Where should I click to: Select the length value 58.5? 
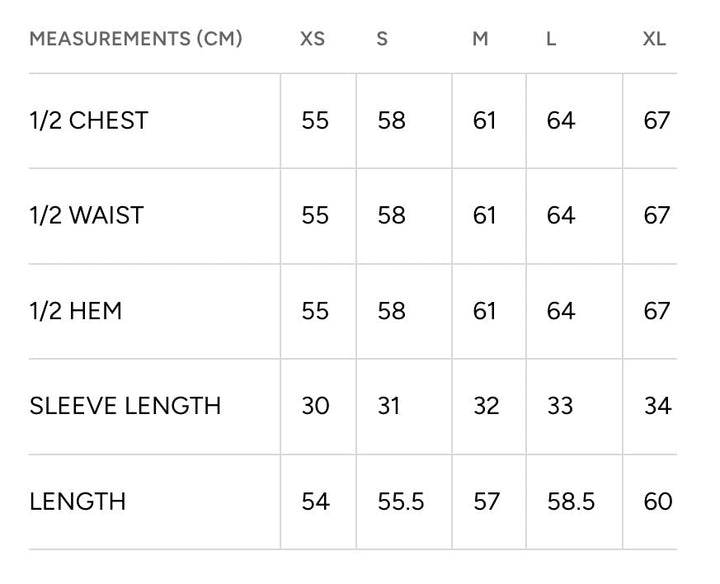[571, 501]
